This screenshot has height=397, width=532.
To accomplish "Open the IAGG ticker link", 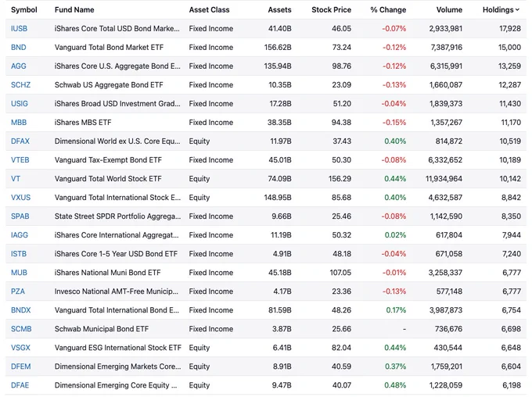I will click(x=20, y=235).
